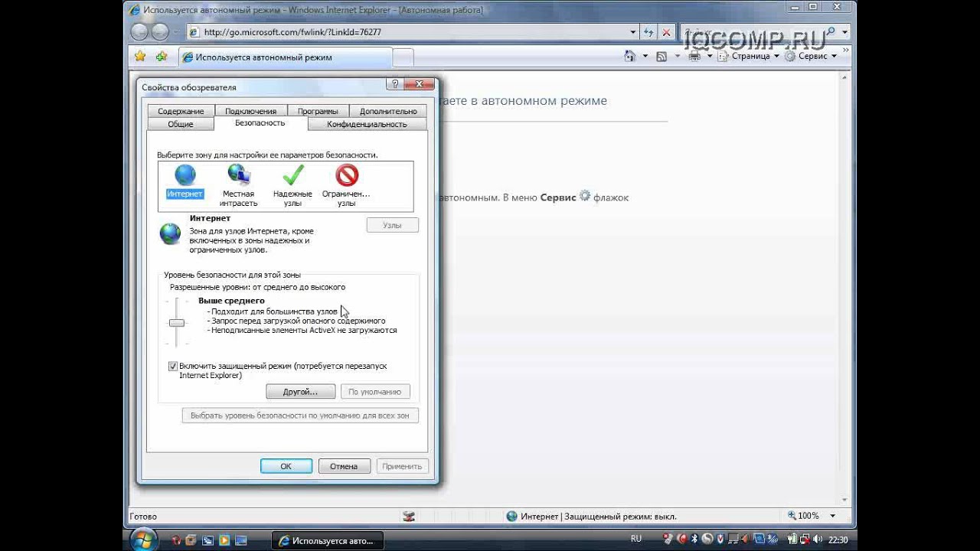This screenshot has height=551, width=980.
Task: Expand the recent pages dropdown near Forward
Action: (x=177, y=32)
